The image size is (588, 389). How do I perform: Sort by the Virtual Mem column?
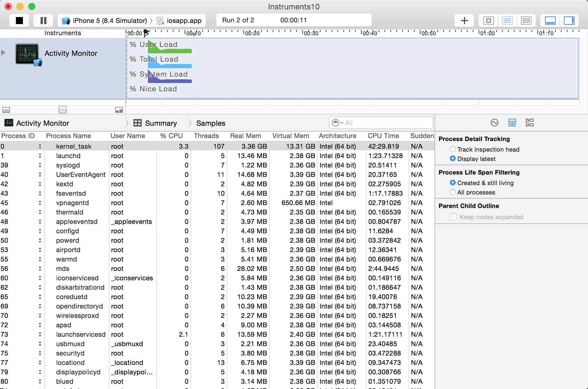[291, 136]
